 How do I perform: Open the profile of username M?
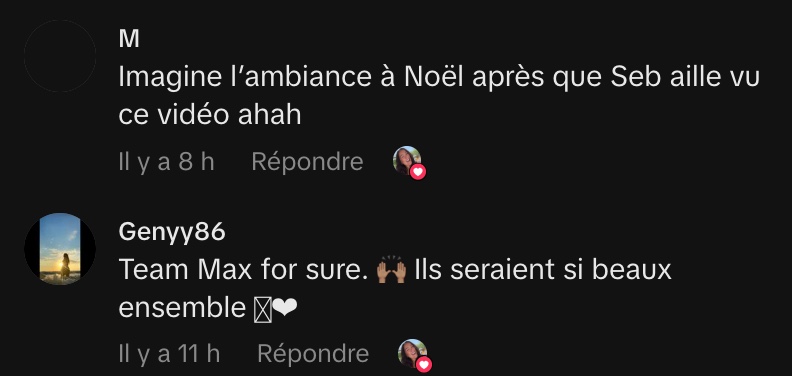129,39
